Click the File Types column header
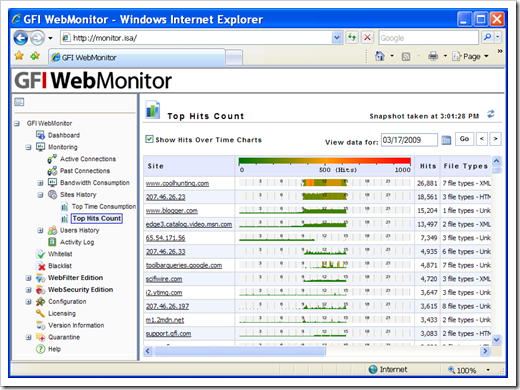Image resolution: width=520 pixels, height=390 pixels. 466,166
